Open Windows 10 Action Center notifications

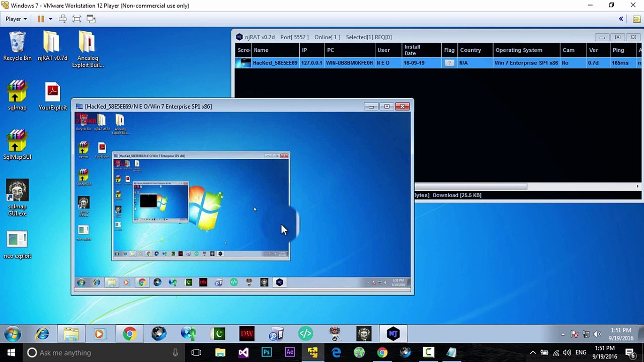(630, 353)
